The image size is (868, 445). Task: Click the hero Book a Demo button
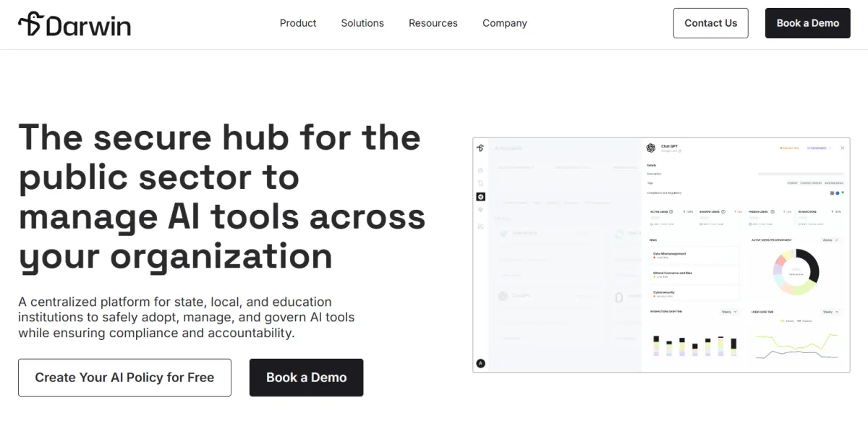coord(306,378)
